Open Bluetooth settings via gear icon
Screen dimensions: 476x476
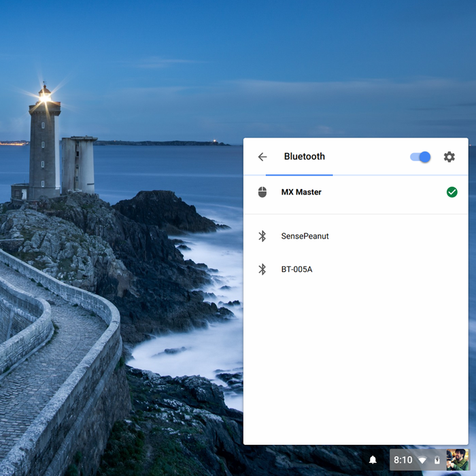pyautogui.click(x=449, y=157)
